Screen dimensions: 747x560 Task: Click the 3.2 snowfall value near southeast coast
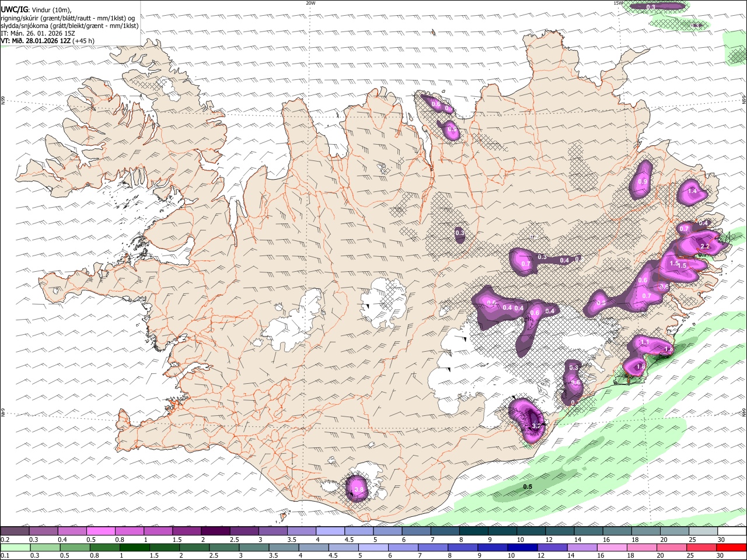coord(537,426)
